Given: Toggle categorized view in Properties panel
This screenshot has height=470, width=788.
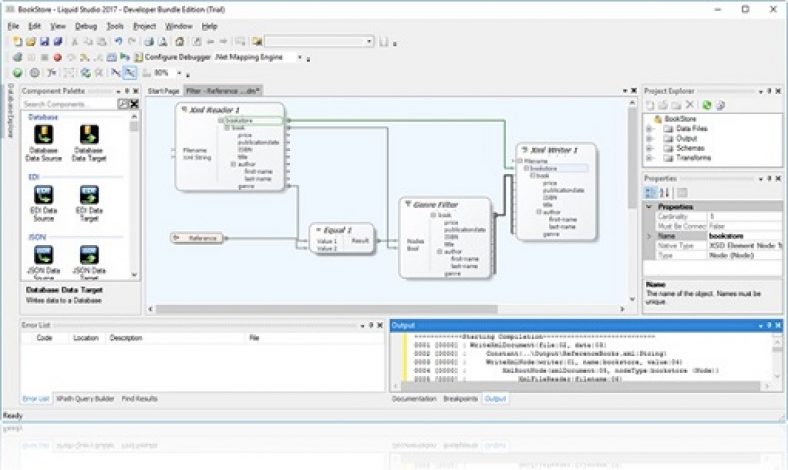Looking at the screenshot, I should click(x=651, y=192).
